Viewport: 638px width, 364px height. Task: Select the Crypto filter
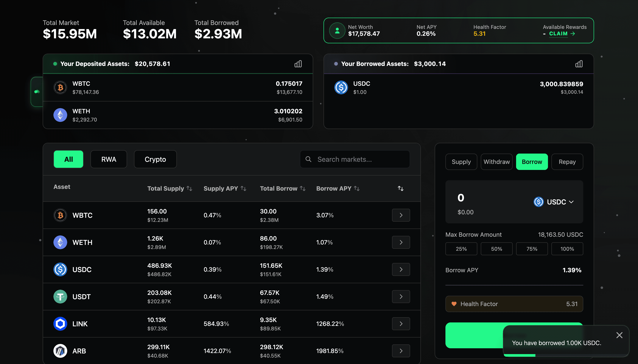tap(155, 159)
